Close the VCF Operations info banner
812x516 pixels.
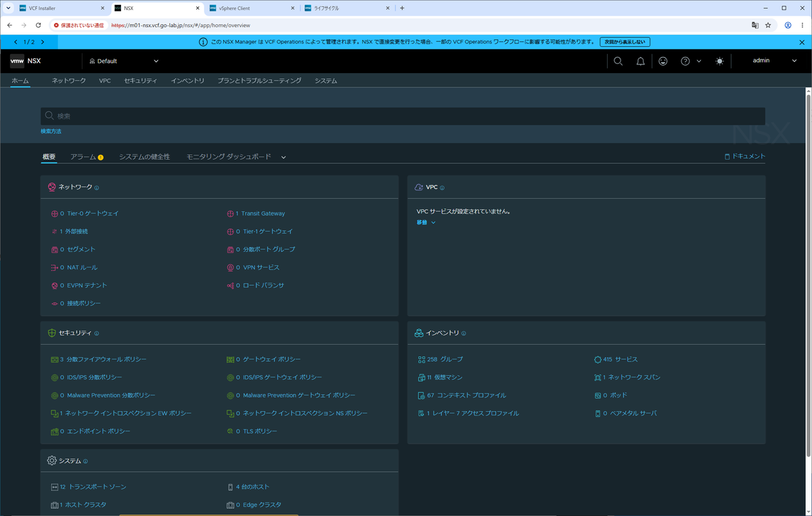[802, 42]
